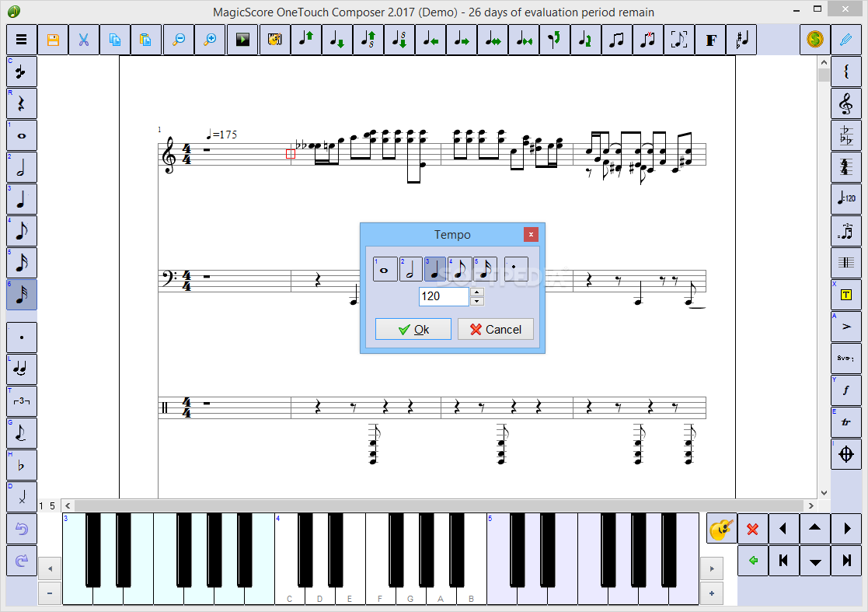Jump to last with the skip-forward button
This screenshot has height=612, width=868.
pyautogui.click(x=846, y=561)
